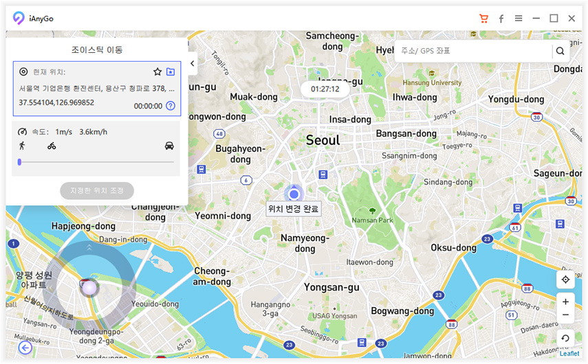Select walking speed mode
This screenshot has width=588, height=364.
[x=23, y=146]
